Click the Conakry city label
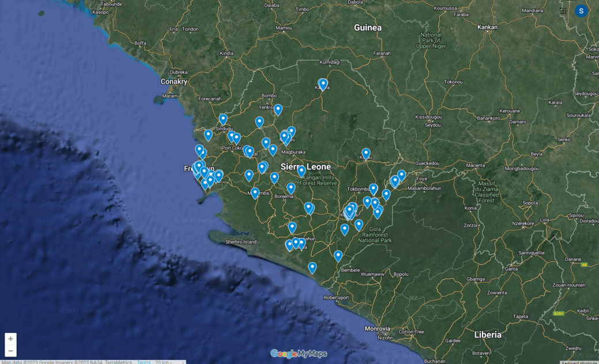The width and height of the screenshot is (599, 364). click(174, 81)
